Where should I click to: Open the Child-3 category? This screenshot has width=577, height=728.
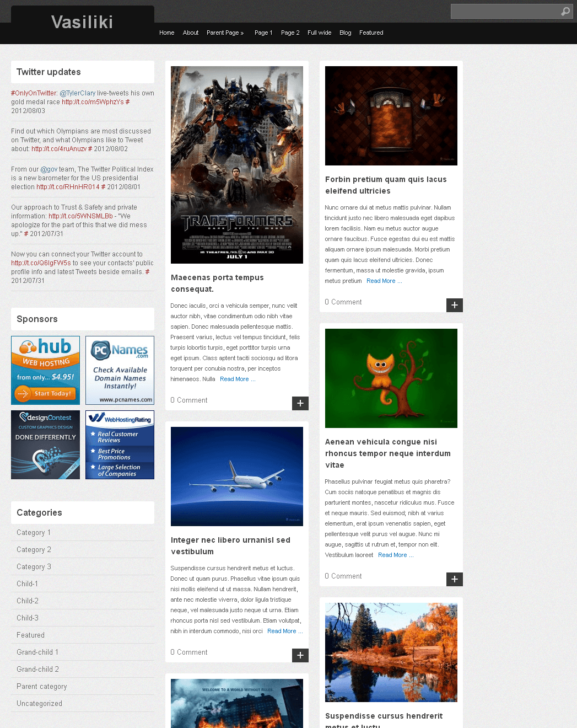coord(28,618)
